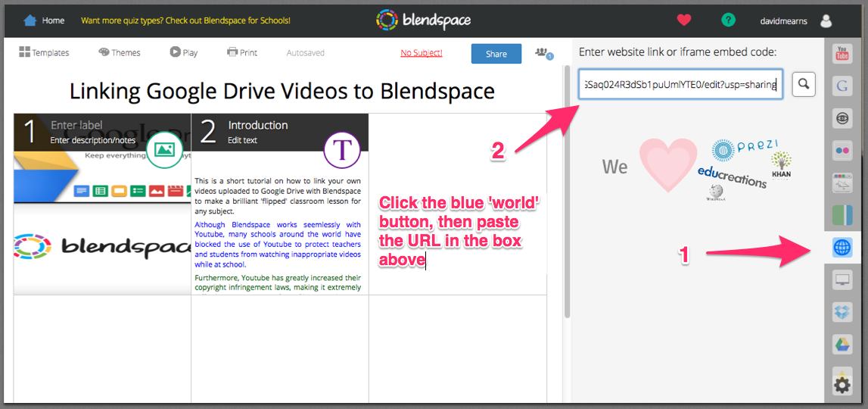Screen dimensions: 868x409
Task: Open the user profile avatar icon
Action: (x=826, y=21)
